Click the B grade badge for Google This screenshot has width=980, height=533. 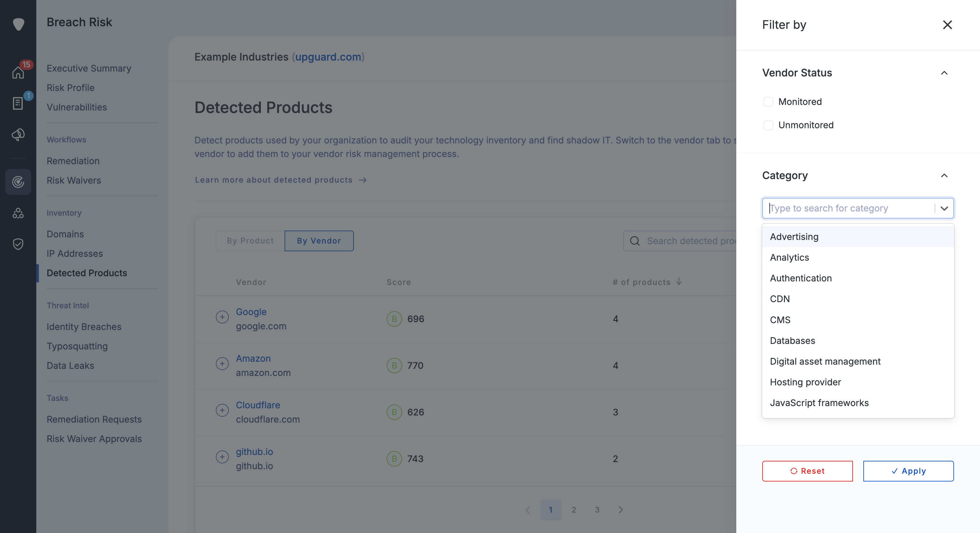(x=394, y=319)
